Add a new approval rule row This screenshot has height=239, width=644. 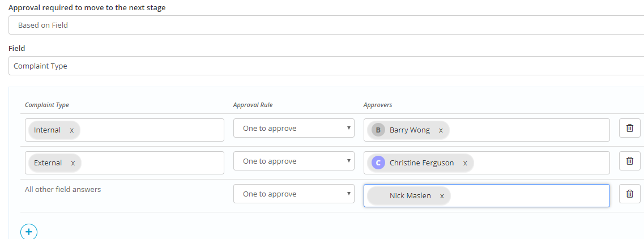pos(29,232)
